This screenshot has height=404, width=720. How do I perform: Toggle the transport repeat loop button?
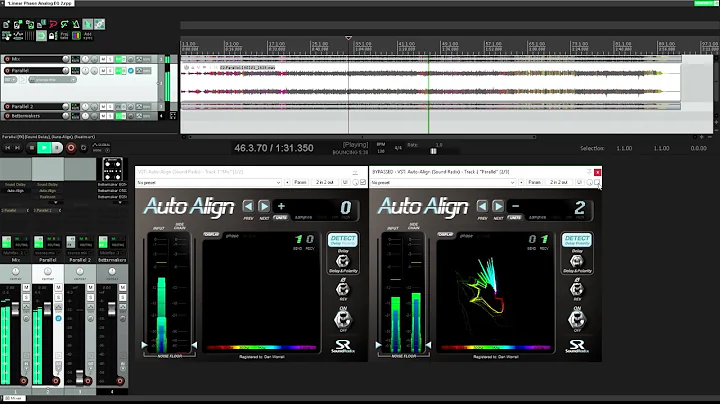coord(83,148)
